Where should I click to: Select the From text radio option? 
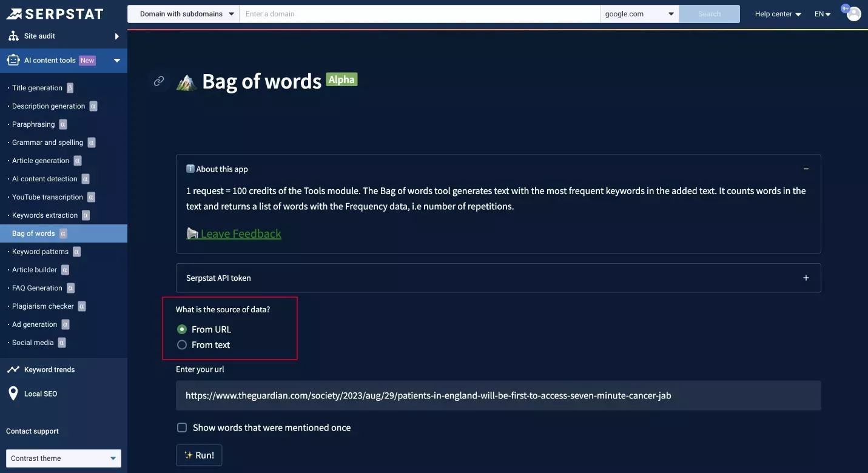click(x=181, y=345)
